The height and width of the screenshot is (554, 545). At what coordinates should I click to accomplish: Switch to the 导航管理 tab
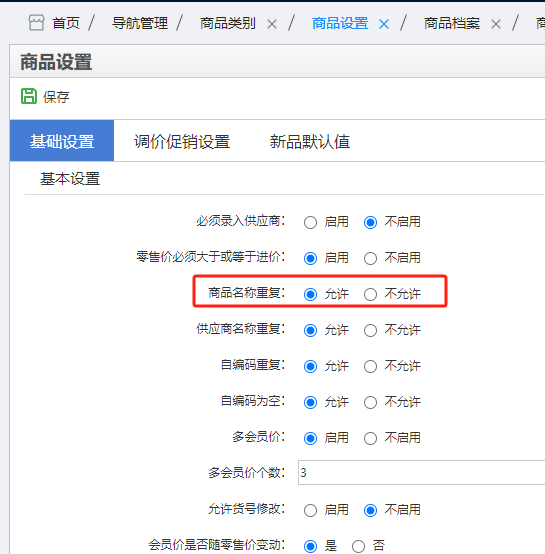[140, 23]
